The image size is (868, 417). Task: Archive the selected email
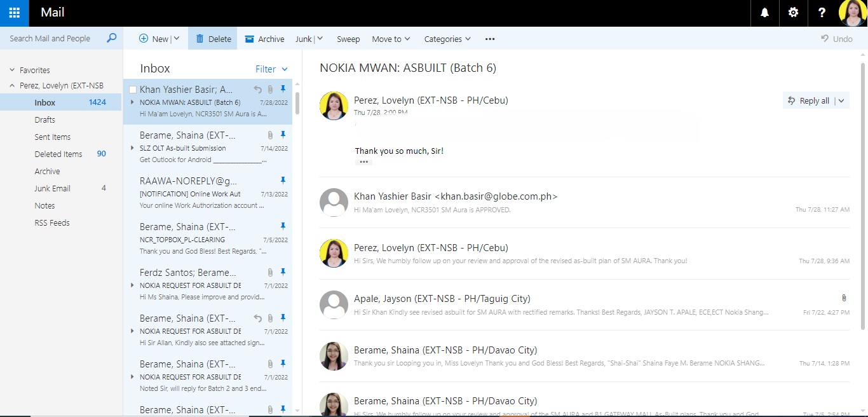pyautogui.click(x=264, y=39)
